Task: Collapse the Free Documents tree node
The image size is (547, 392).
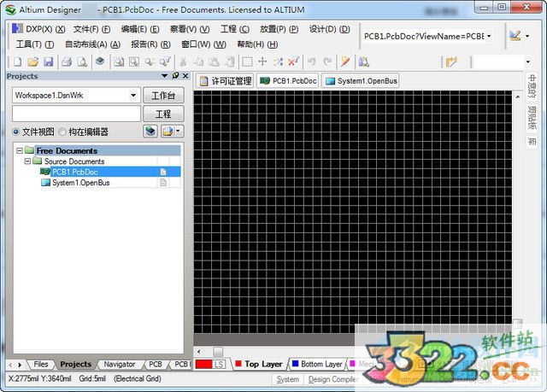Action: 20,150
